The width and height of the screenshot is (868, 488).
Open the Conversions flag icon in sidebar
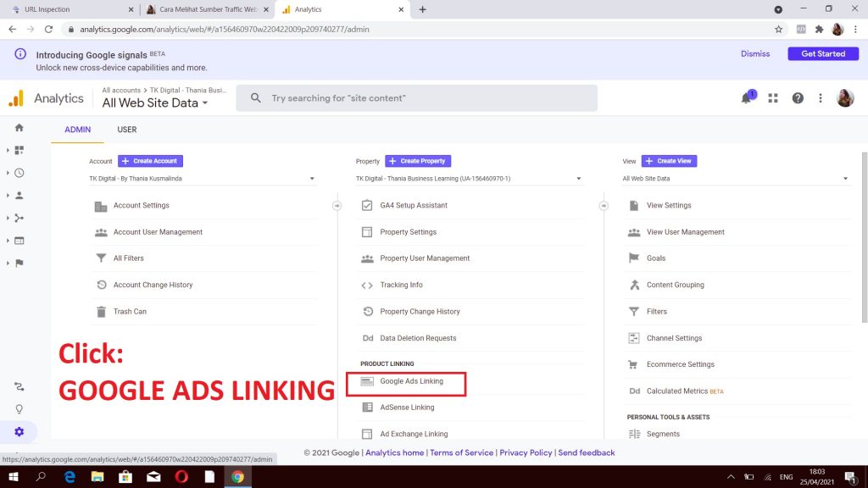[x=19, y=263]
